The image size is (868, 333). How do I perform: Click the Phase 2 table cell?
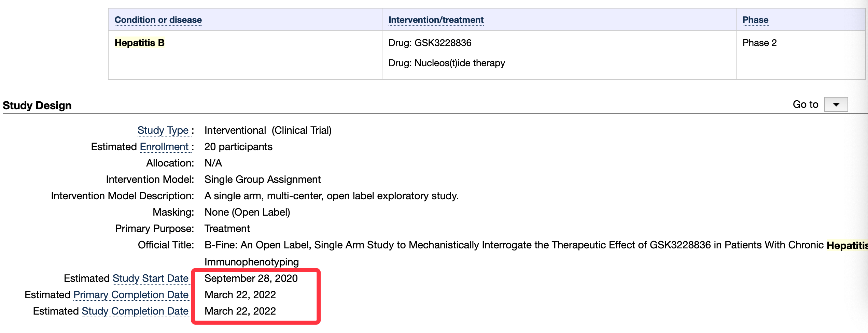[x=759, y=43]
